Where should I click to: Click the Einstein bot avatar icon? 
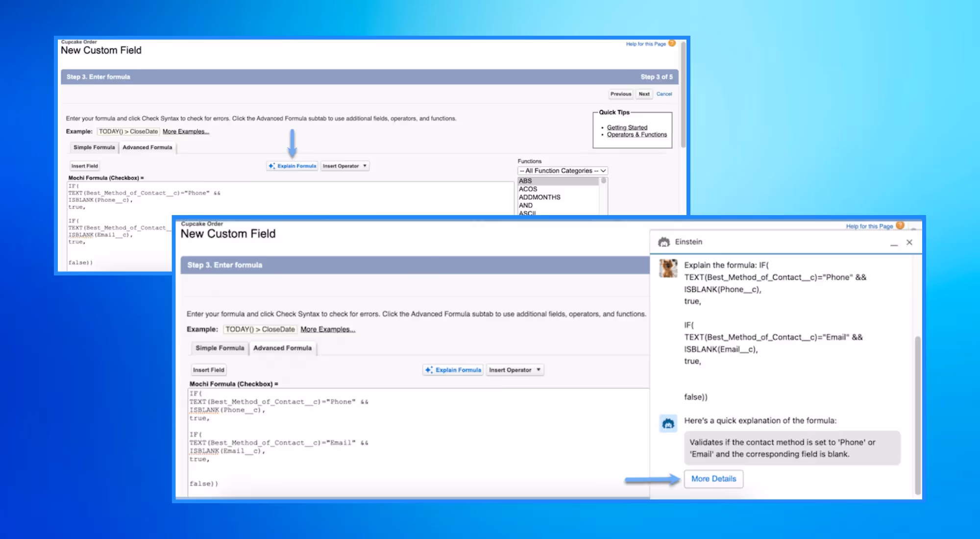pyautogui.click(x=668, y=423)
